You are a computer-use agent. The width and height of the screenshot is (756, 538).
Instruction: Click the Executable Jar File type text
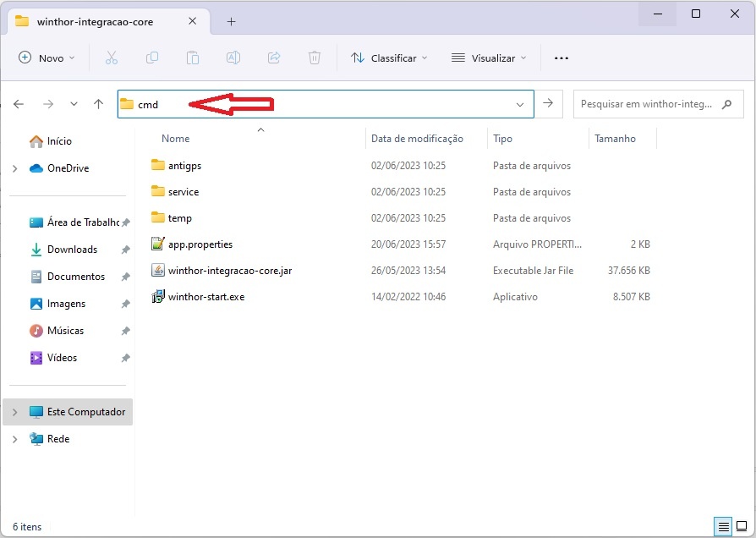533,270
